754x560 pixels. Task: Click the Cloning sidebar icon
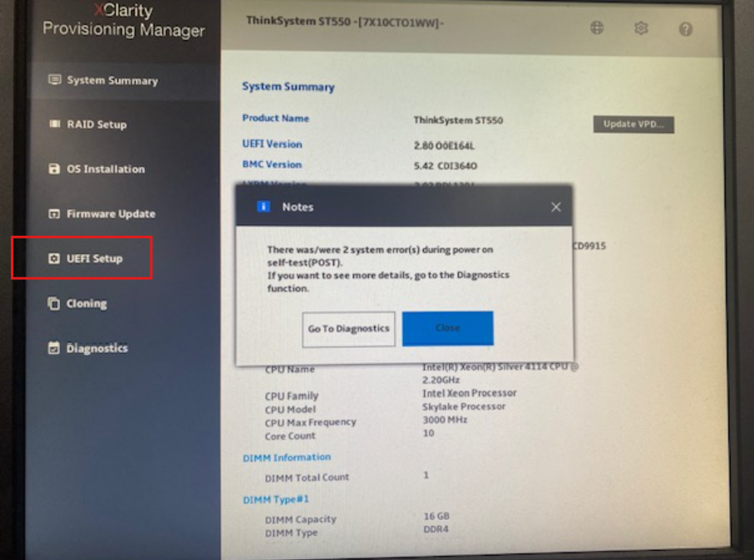tap(54, 303)
